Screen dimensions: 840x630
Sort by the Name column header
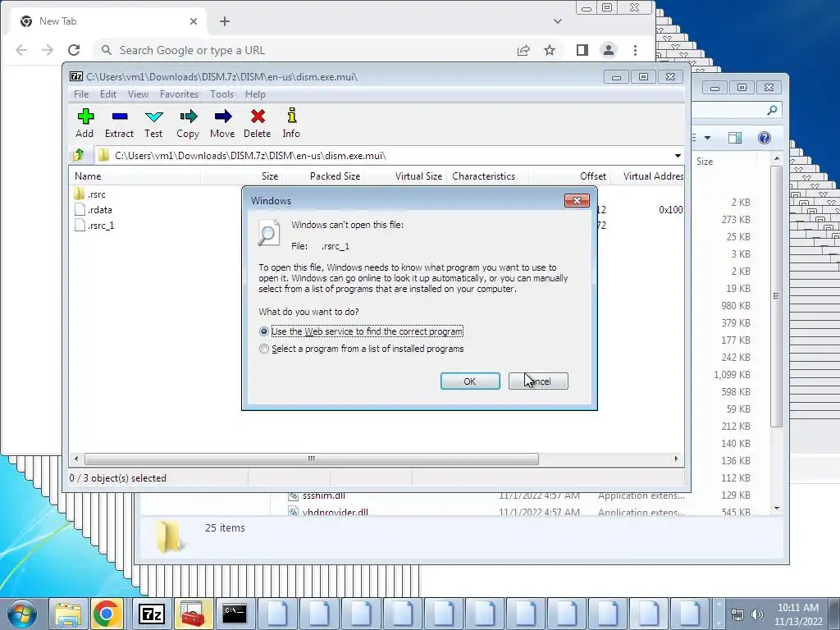pyautogui.click(x=135, y=176)
